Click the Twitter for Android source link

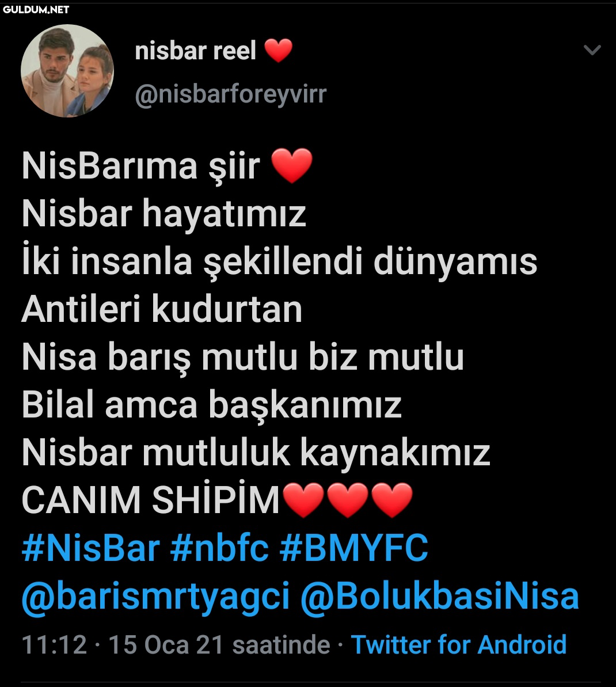(x=459, y=645)
